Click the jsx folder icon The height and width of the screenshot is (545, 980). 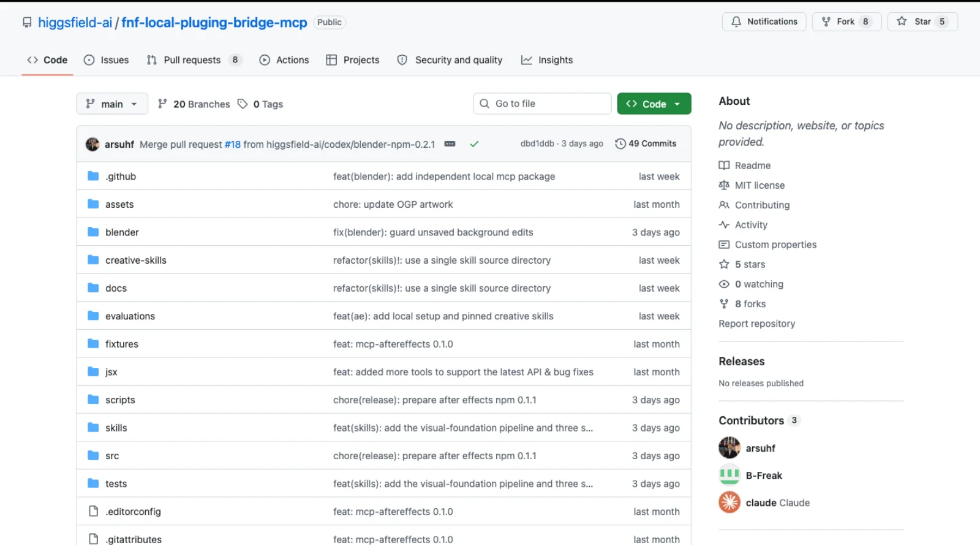[93, 372]
